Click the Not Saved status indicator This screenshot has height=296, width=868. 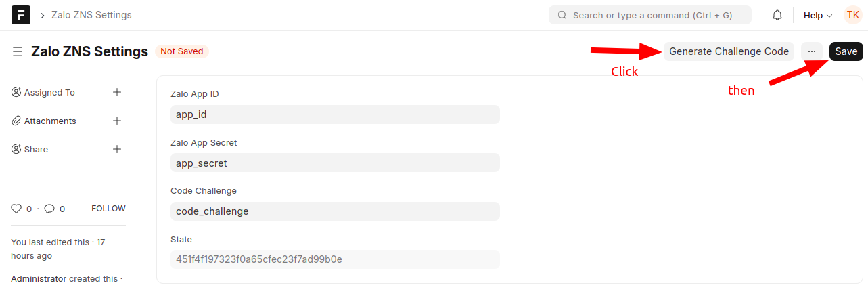click(181, 51)
